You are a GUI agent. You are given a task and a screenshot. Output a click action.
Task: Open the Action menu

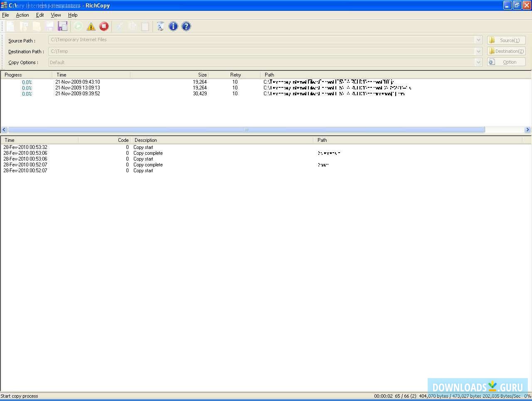[22, 15]
